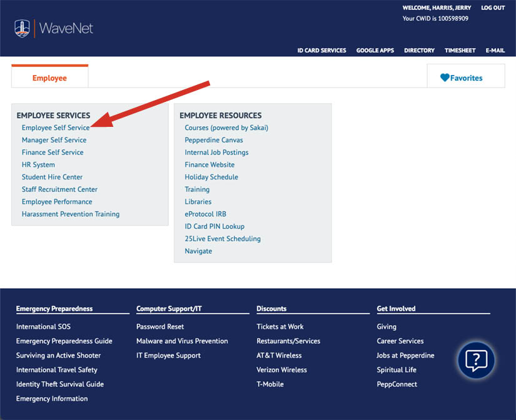
Task: Open Tickets at Work discount link
Action: (x=280, y=326)
